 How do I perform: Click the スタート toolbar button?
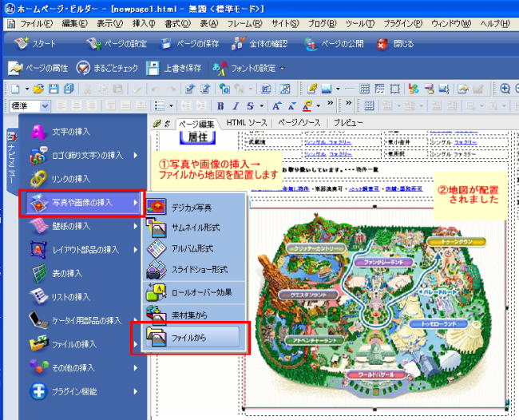click(x=35, y=43)
